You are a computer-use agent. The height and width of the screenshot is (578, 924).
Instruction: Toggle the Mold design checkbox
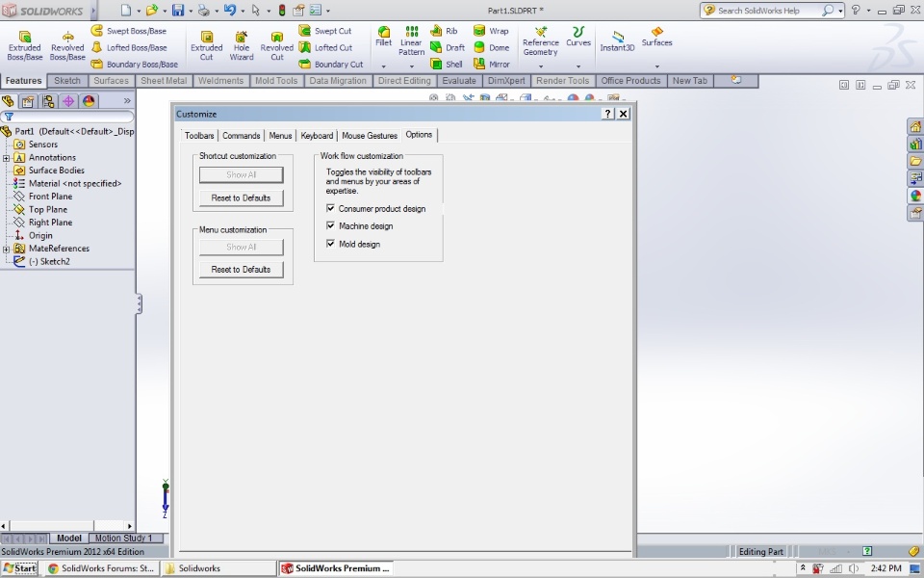pyautogui.click(x=330, y=243)
